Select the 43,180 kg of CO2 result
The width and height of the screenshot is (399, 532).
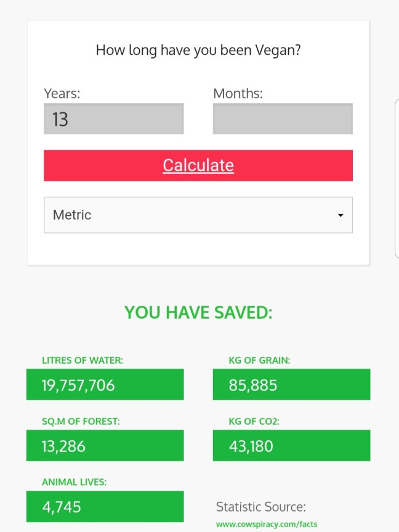(x=291, y=445)
